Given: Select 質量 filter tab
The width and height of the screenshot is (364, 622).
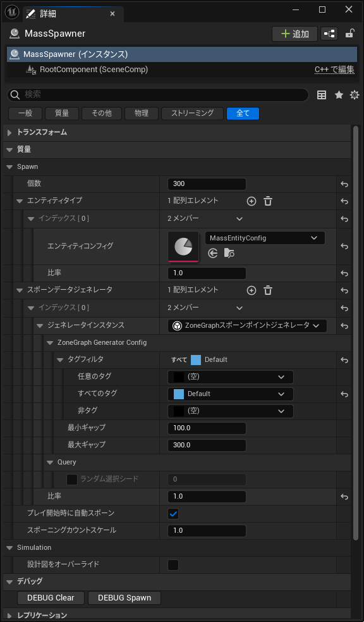Looking at the screenshot, I should pyautogui.click(x=62, y=113).
